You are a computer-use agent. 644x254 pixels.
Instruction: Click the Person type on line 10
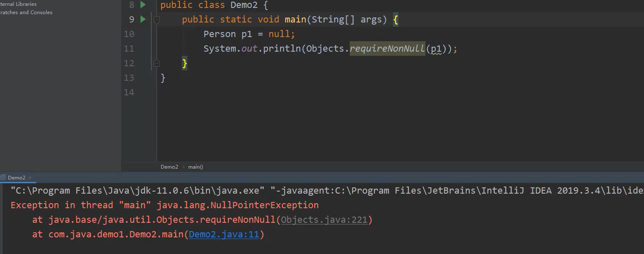pos(220,34)
